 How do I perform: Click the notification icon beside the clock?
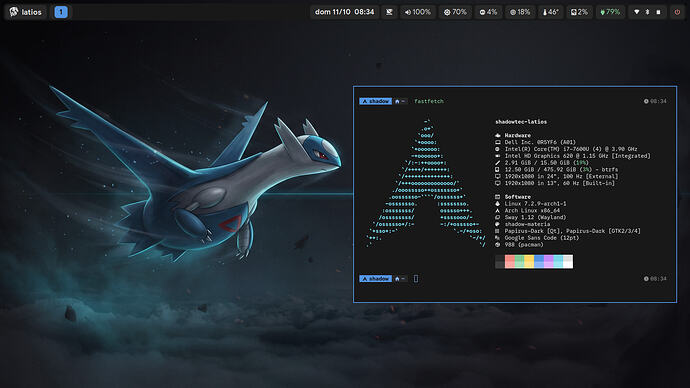[389, 12]
